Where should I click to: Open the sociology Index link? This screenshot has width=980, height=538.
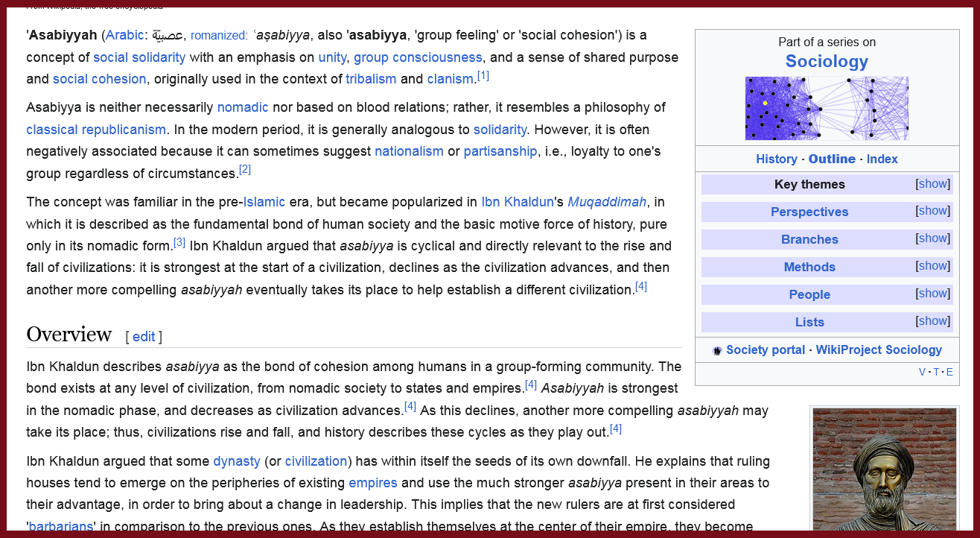tap(882, 159)
